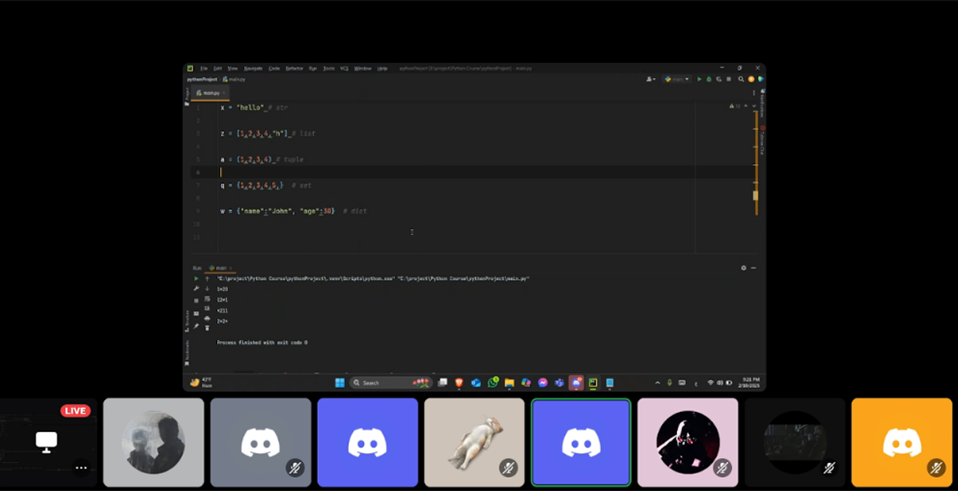
Task: Clear output with trash icon in Run panel
Action: coord(207,328)
